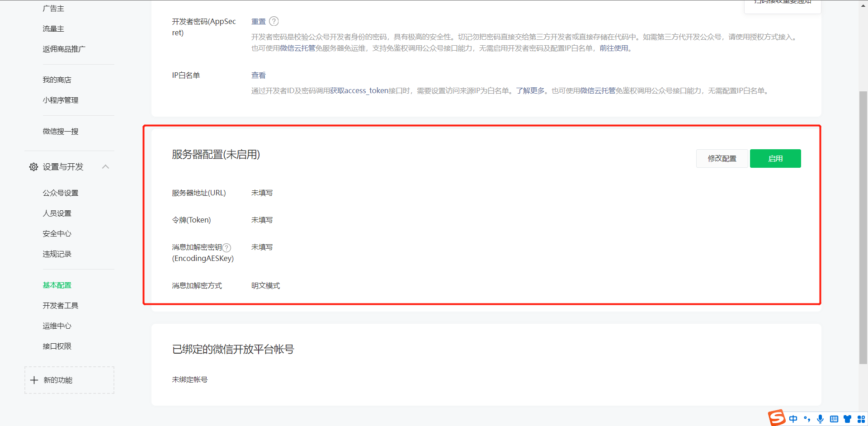The image size is (868, 426).
Task: Open 流量主 in the sidebar
Action: tap(53, 29)
